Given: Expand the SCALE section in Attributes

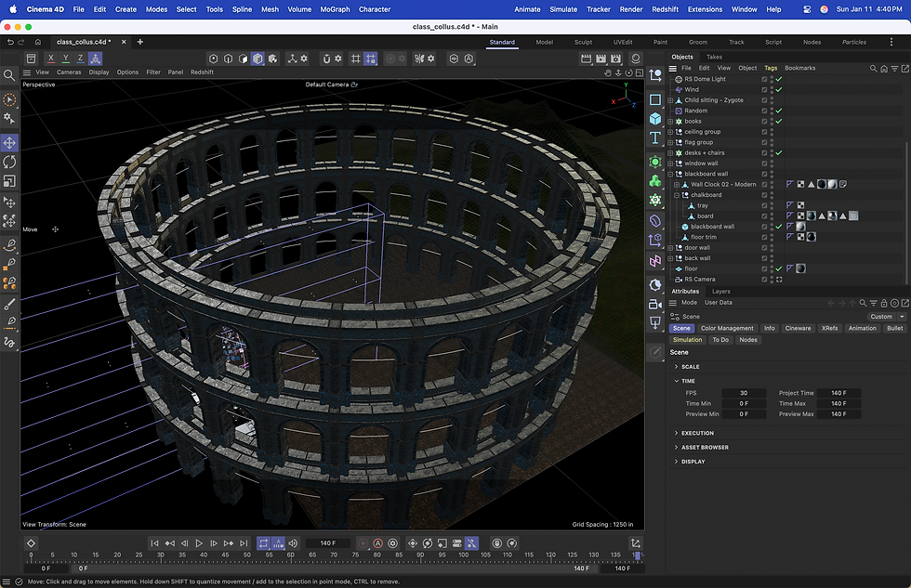Looking at the screenshot, I should pyautogui.click(x=690, y=367).
